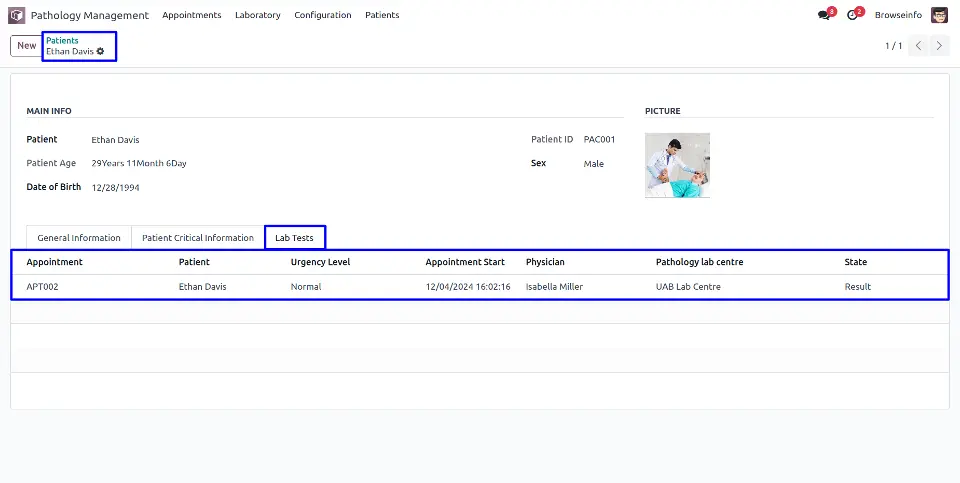
Task: Click the UAB Lab Centre cell
Action: (x=688, y=286)
